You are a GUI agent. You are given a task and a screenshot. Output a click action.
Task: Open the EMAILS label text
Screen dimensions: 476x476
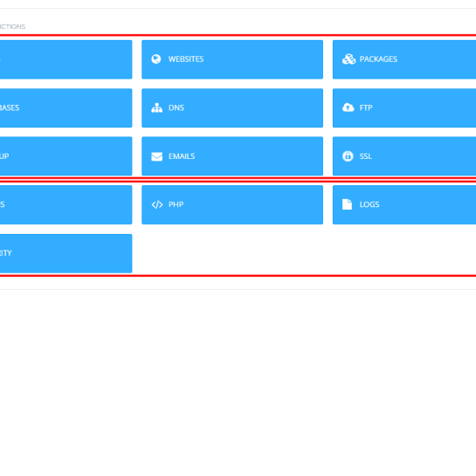182,156
